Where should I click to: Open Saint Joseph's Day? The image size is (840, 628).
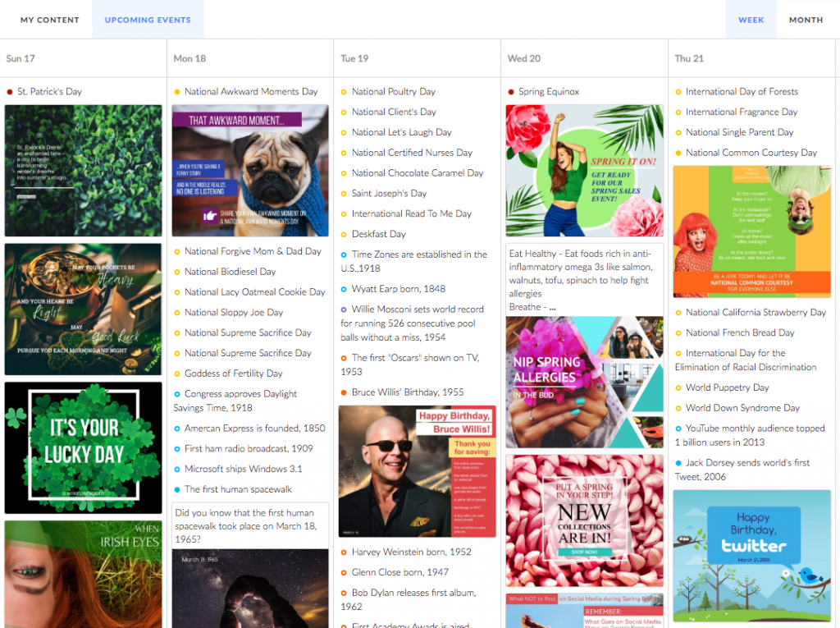click(x=389, y=194)
